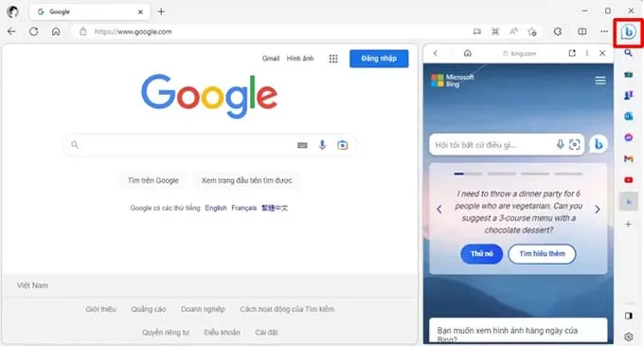644x346 pixels.
Task: Open YouTube in the sidebar
Action: 629,180
